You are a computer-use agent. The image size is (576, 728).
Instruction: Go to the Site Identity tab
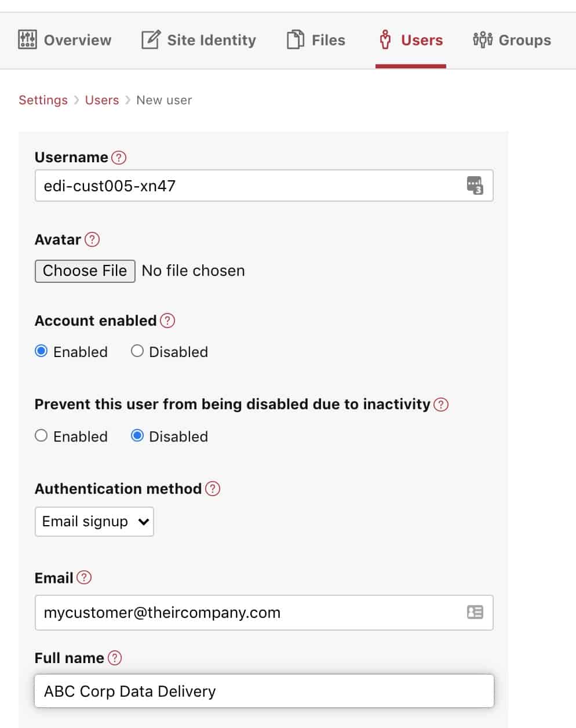[199, 40]
